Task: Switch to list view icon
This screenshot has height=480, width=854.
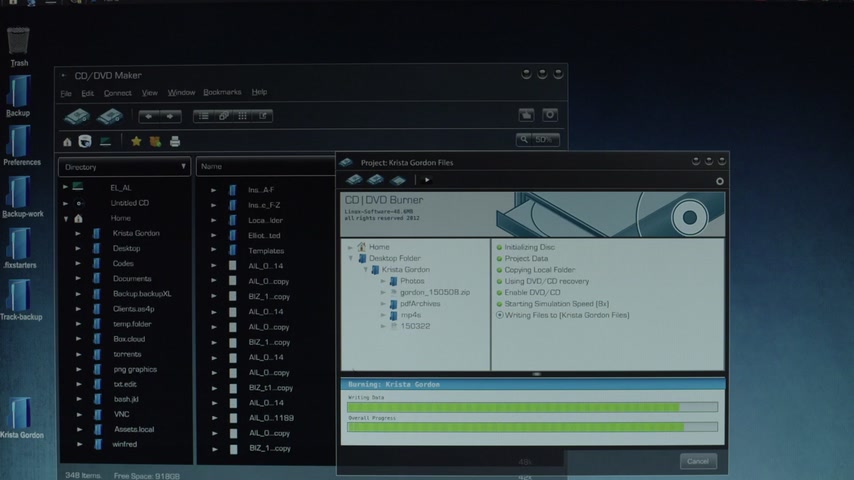Action: pos(203,116)
